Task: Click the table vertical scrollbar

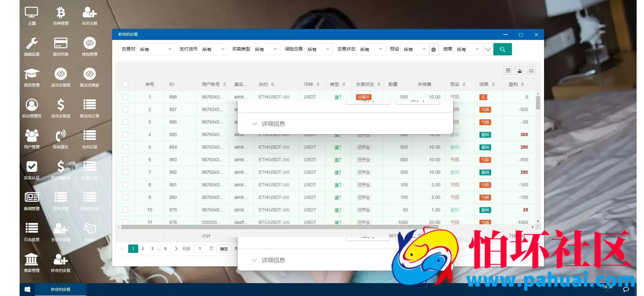Action: point(538,103)
